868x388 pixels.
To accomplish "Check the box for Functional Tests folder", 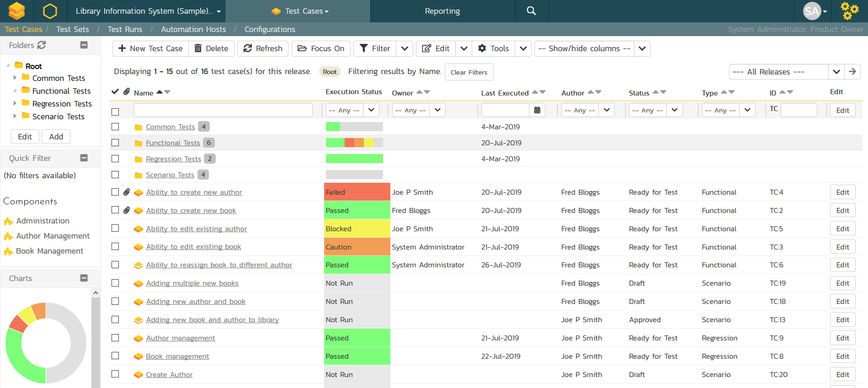I will pyautogui.click(x=115, y=143).
